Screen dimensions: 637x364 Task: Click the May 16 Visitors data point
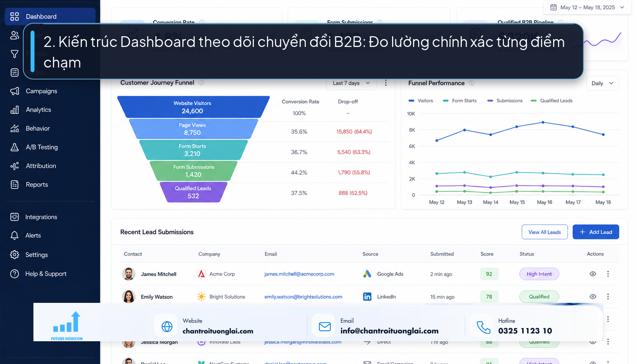543,122
